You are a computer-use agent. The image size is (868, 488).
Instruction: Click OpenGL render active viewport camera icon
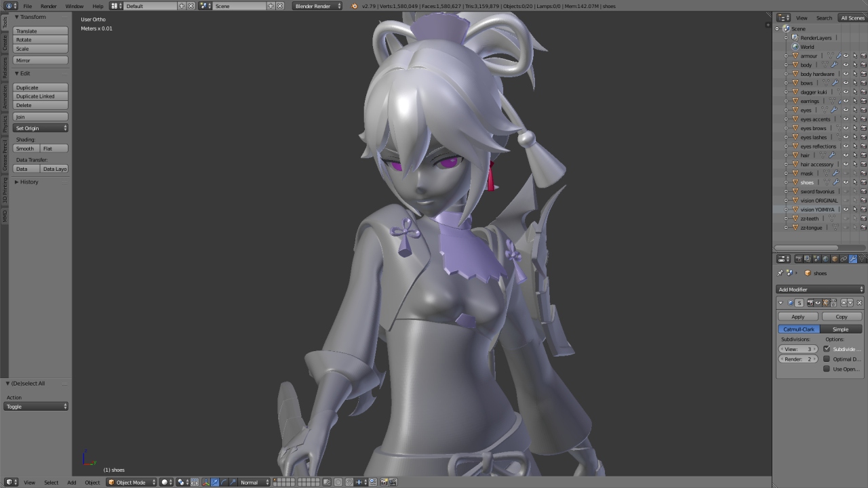click(384, 482)
